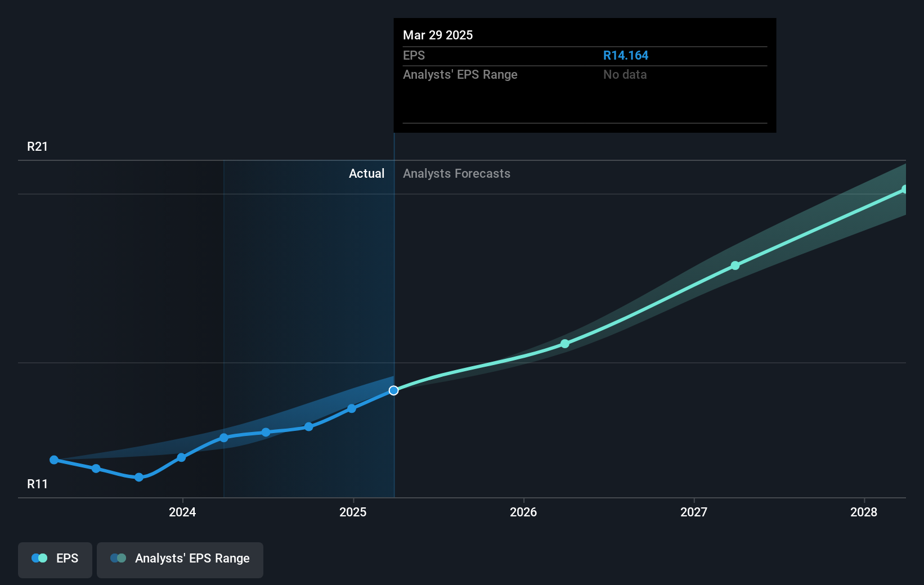Toggle the EPS series visibility
This screenshot has width=924, height=585.
(x=55, y=560)
